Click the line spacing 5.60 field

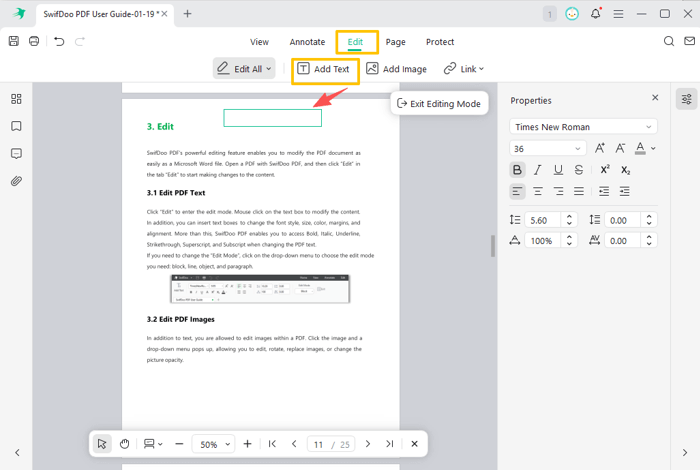[543, 220]
